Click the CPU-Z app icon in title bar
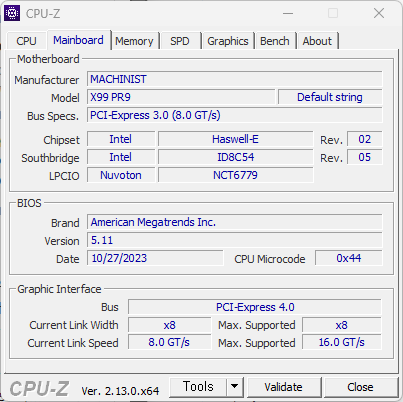 coord(12,13)
